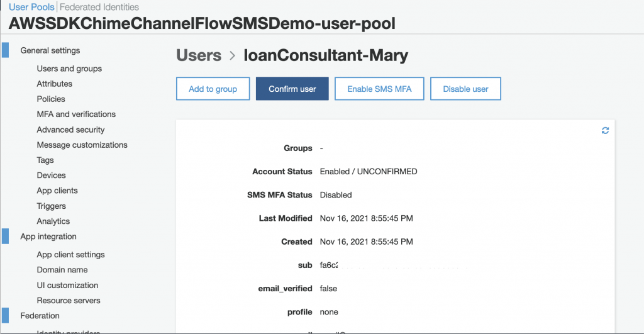
Task: Open App clients in sidebar
Action: 57,191
